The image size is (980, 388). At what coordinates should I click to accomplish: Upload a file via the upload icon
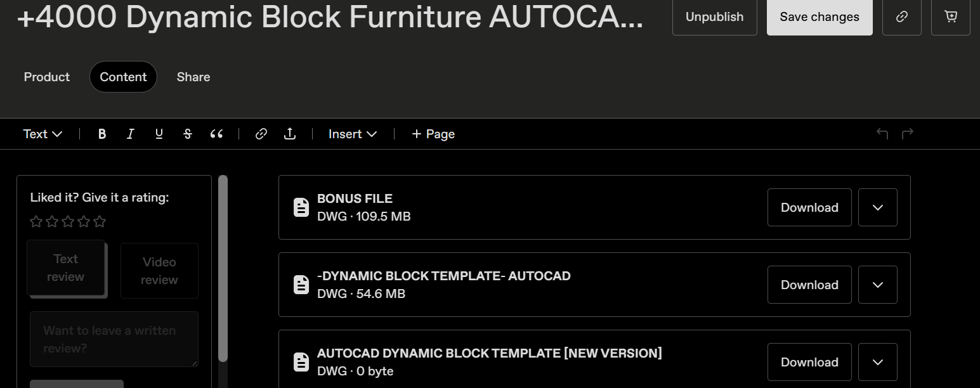coord(290,134)
